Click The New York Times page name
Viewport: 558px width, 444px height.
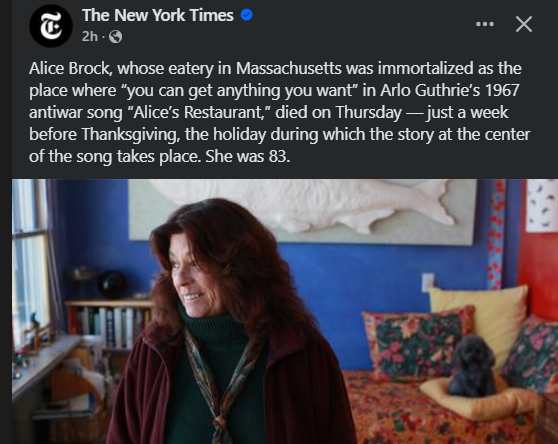coord(158,15)
